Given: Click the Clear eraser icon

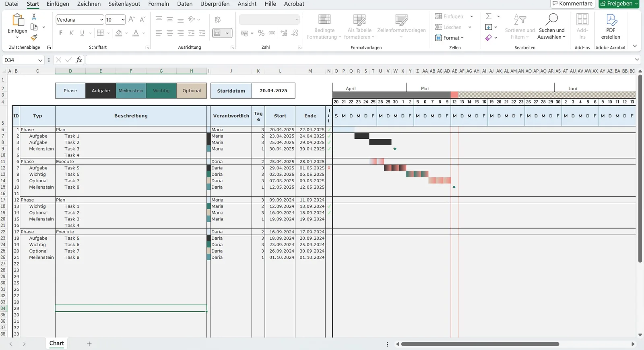Looking at the screenshot, I should coord(489,37).
